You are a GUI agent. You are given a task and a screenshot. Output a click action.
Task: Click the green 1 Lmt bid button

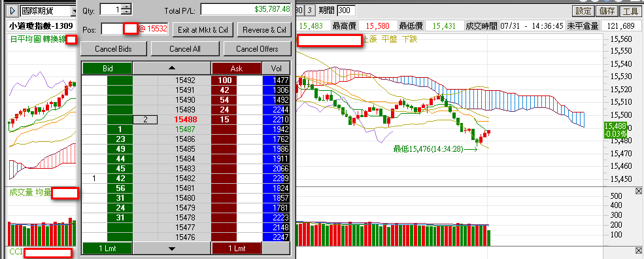tap(107, 249)
